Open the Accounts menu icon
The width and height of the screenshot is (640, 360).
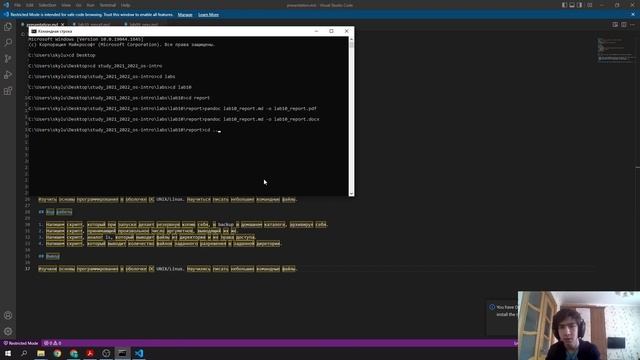[8, 315]
